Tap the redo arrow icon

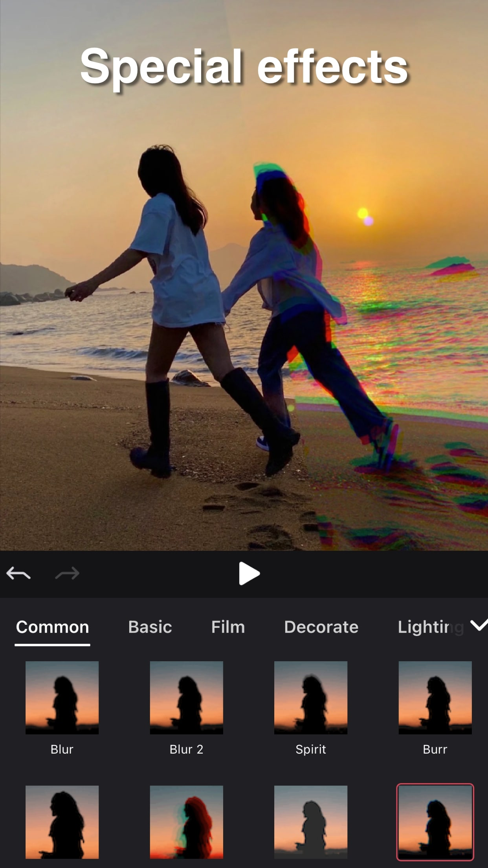click(x=67, y=574)
